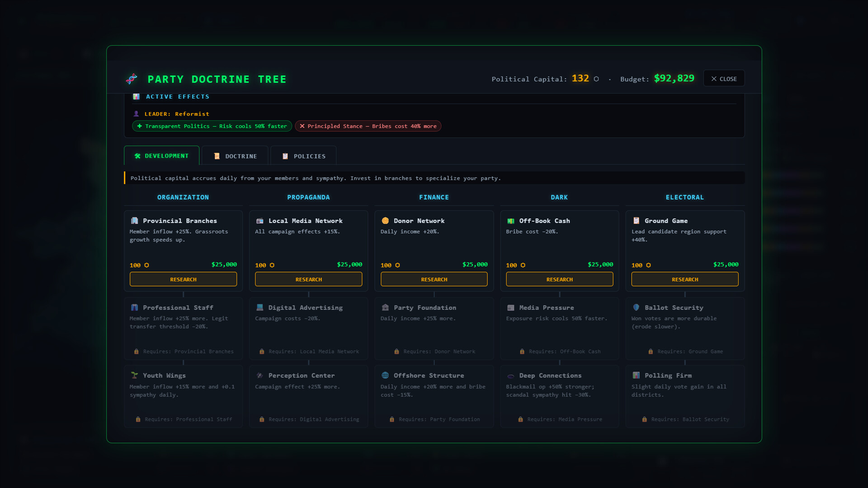Screen dimensions: 868x488
Task: Select the Organization column header
Action: coord(183,197)
